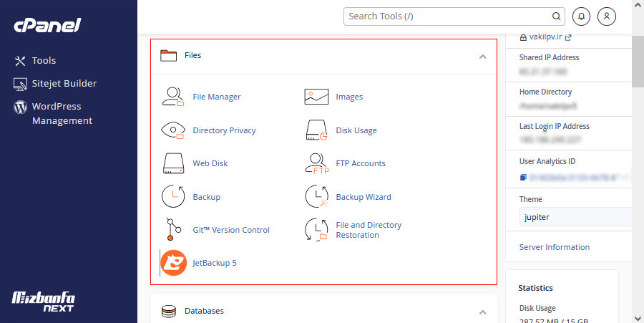Click the Sitejet Builder sidebar icon
This screenshot has width=644, height=323.
[x=20, y=84]
